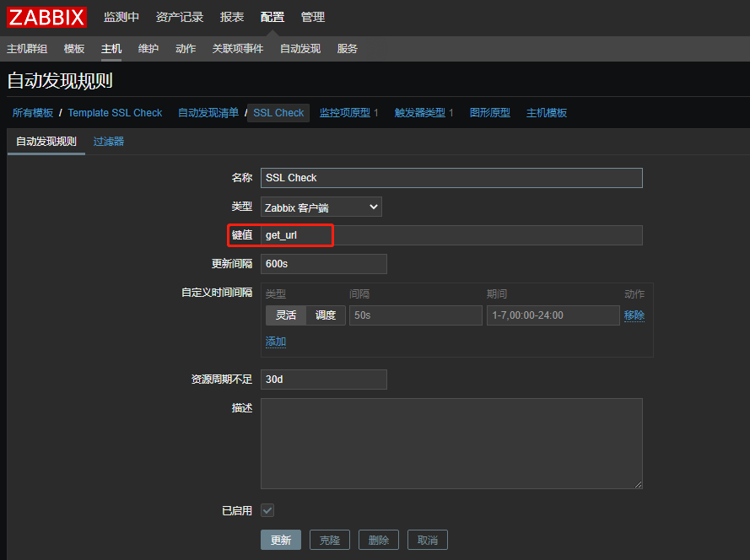Switch to 过滤器 tab
The width and height of the screenshot is (750, 560).
(109, 142)
